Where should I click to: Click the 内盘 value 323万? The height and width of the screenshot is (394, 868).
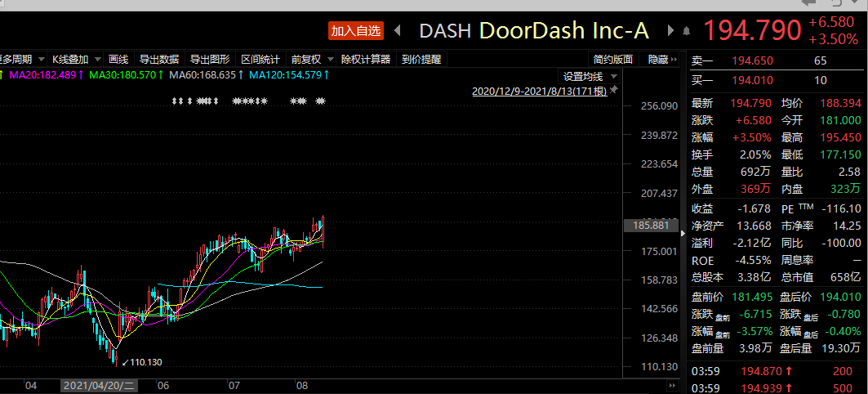tap(846, 189)
